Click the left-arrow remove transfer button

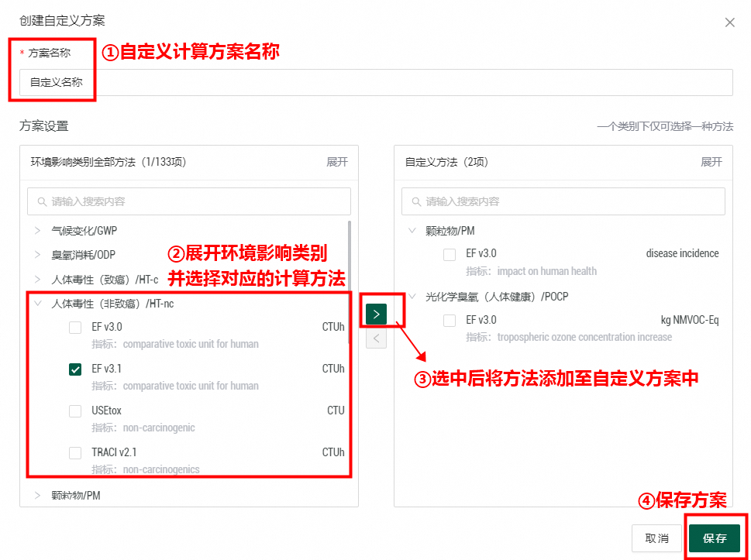pos(376,338)
